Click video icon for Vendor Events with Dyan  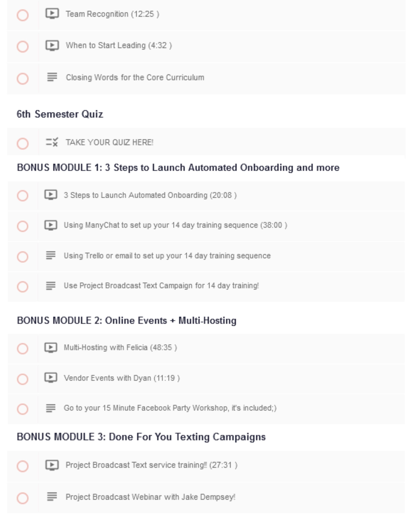pyautogui.click(x=51, y=378)
